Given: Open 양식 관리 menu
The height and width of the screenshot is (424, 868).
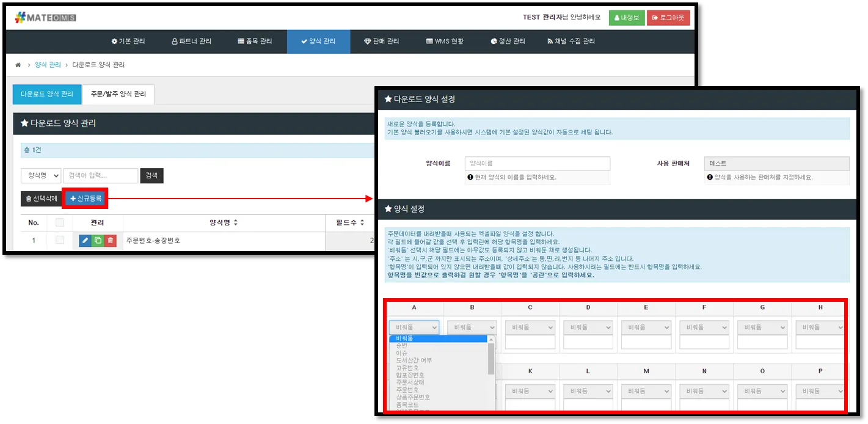Looking at the screenshot, I should coord(318,42).
